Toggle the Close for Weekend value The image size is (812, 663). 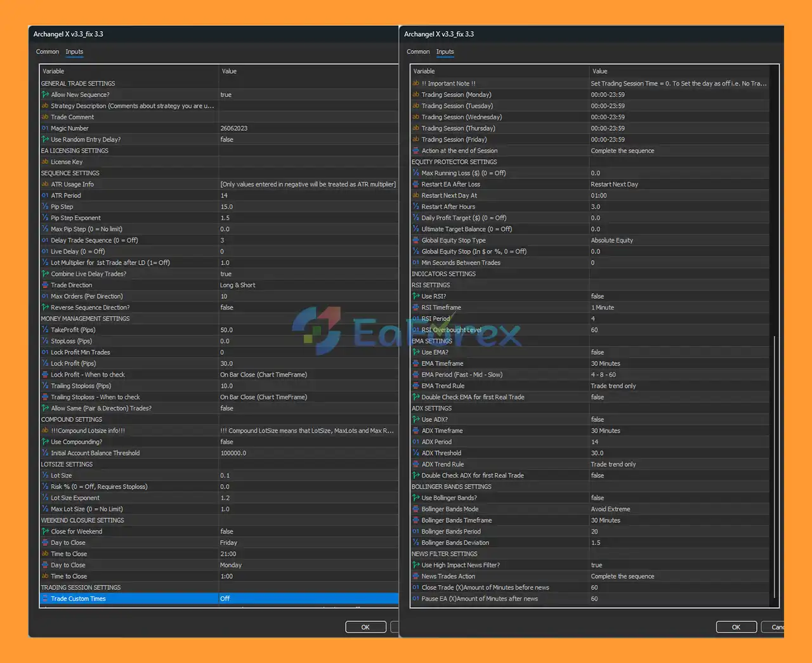point(227,532)
